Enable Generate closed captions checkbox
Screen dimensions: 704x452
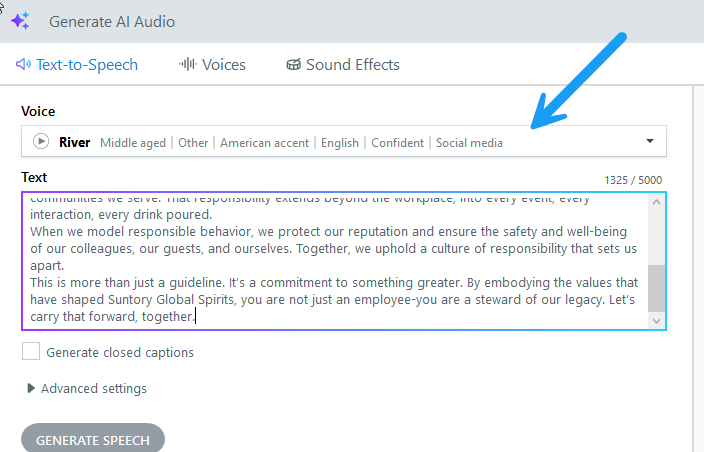tap(31, 352)
